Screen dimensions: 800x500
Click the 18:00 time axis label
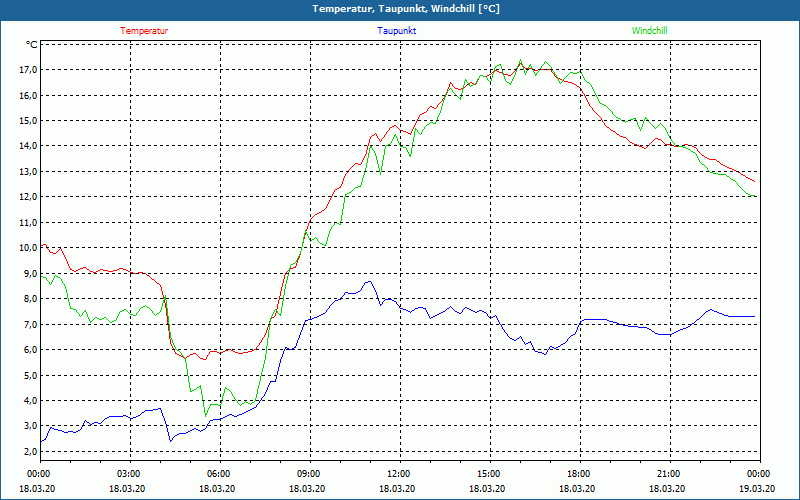pyautogui.click(x=581, y=474)
